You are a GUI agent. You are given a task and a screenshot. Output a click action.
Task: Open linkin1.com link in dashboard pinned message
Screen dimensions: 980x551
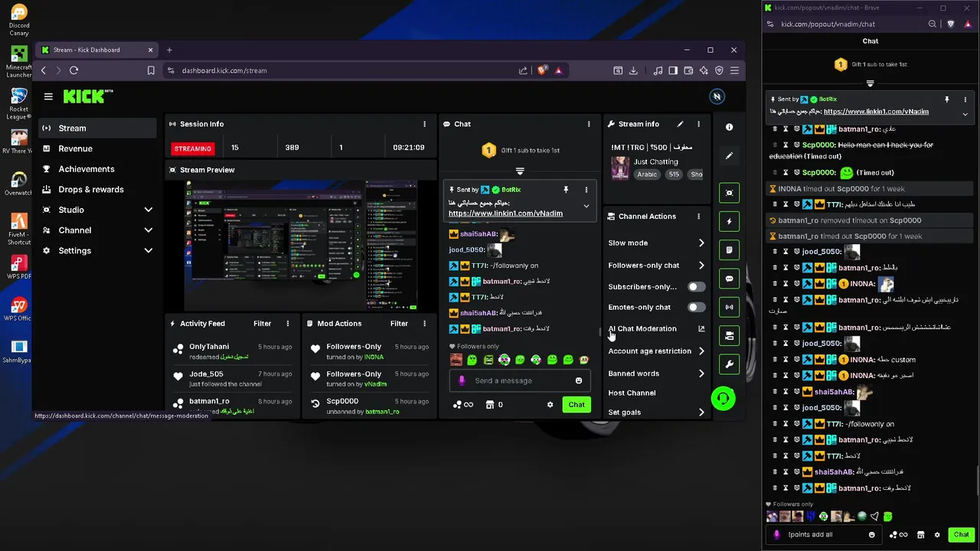[505, 214]
